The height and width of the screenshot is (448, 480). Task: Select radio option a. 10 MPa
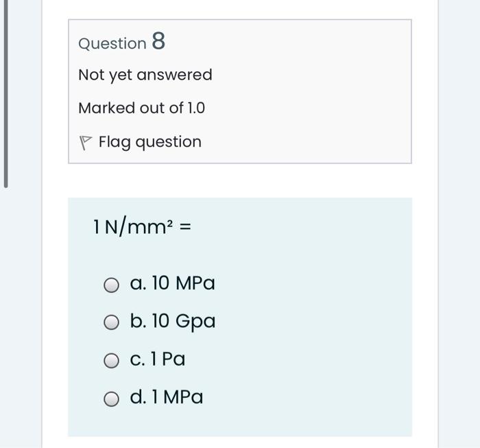point(111,285)
